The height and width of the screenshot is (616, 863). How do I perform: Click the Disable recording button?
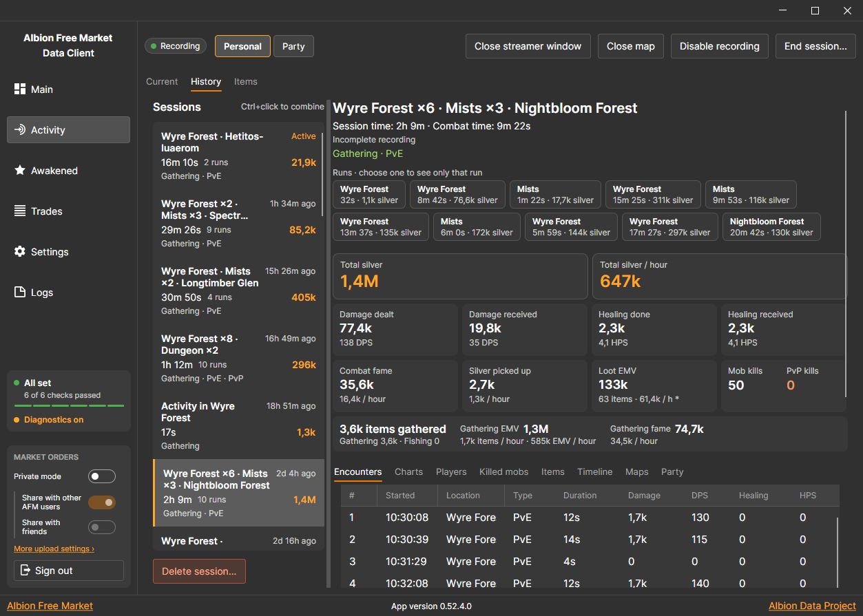(x=720, y=46)
